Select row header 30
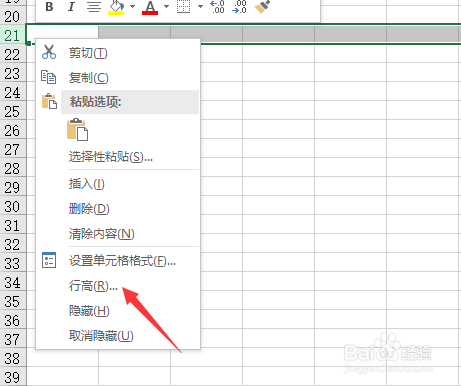 point(13,206)
